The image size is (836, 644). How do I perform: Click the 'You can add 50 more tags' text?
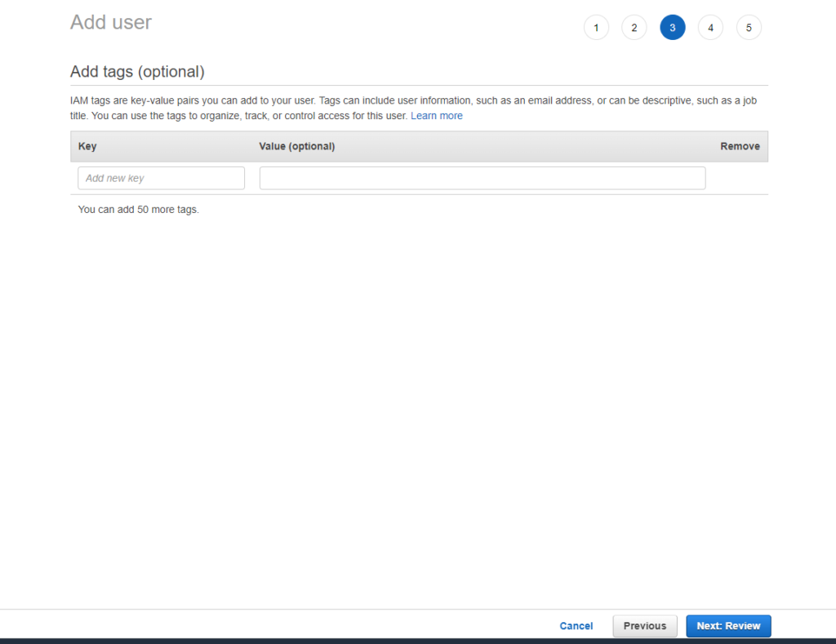(x=139, y=210)
